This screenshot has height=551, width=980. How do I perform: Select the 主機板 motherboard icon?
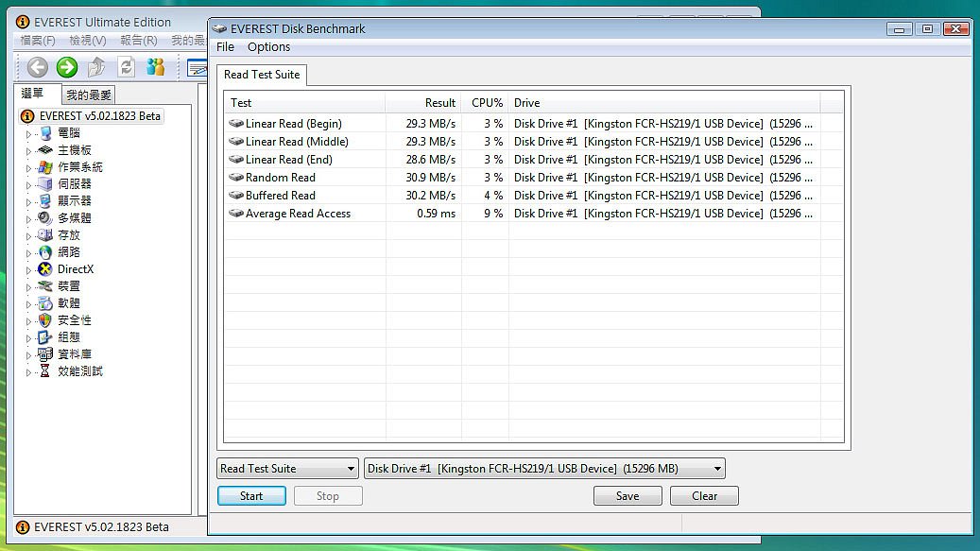click(45, 150)
